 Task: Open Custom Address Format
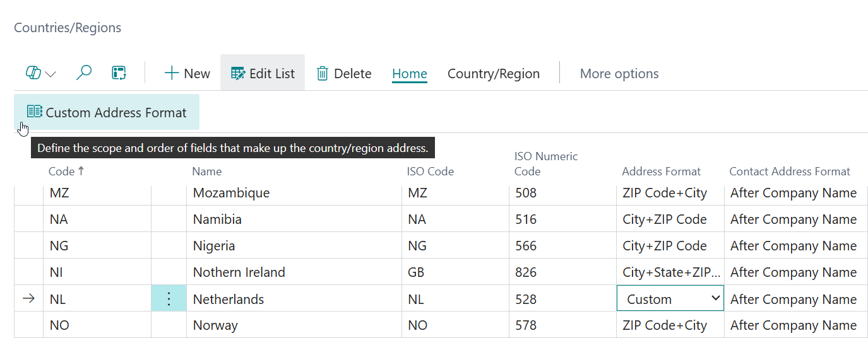tap(107, 112)
